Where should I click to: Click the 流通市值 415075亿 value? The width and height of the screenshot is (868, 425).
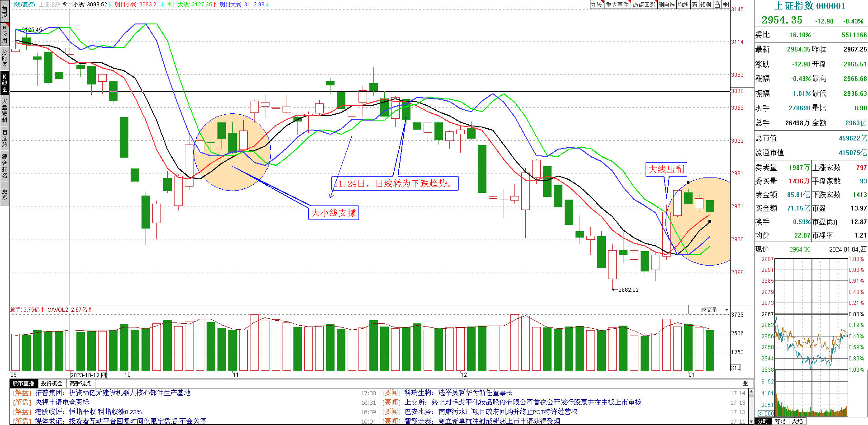[x=853, y=153]
